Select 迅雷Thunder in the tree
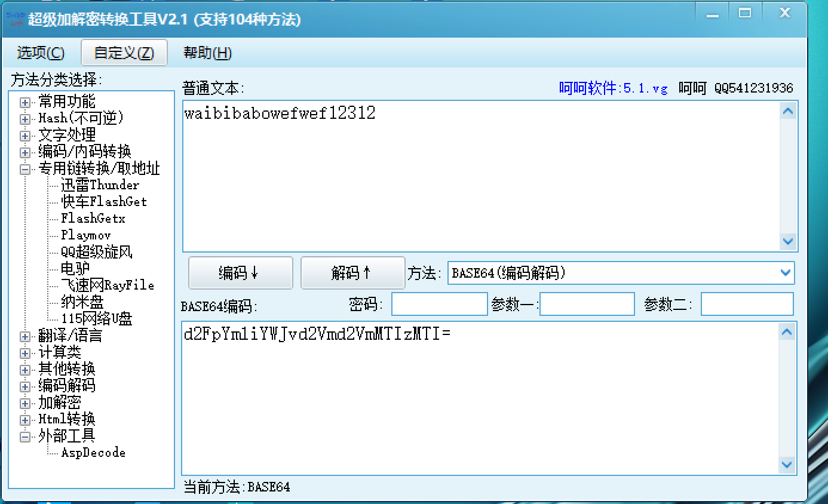 tap(100, 185)
